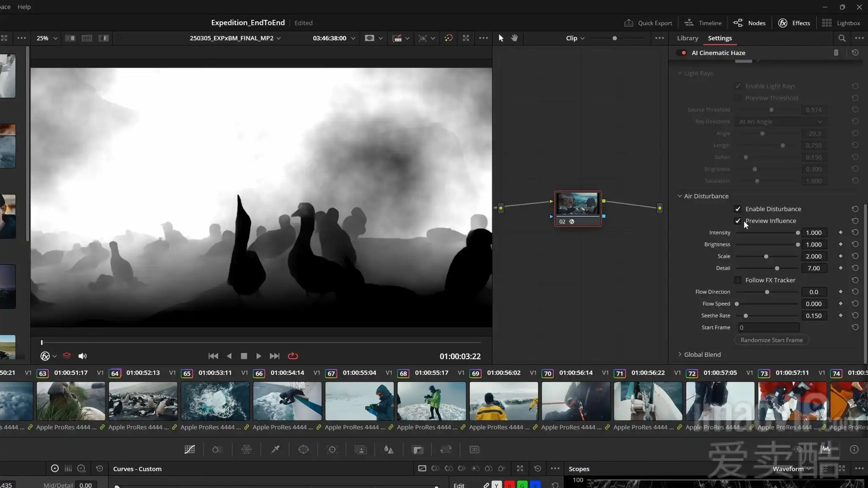
Task: Uncheck Preview Influence checkbox
Action: 738,221
